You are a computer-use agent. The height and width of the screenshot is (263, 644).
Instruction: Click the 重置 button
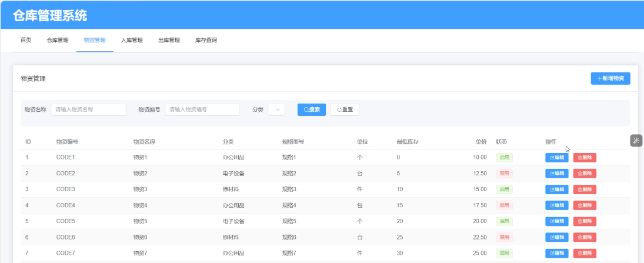tap(345, 109)
